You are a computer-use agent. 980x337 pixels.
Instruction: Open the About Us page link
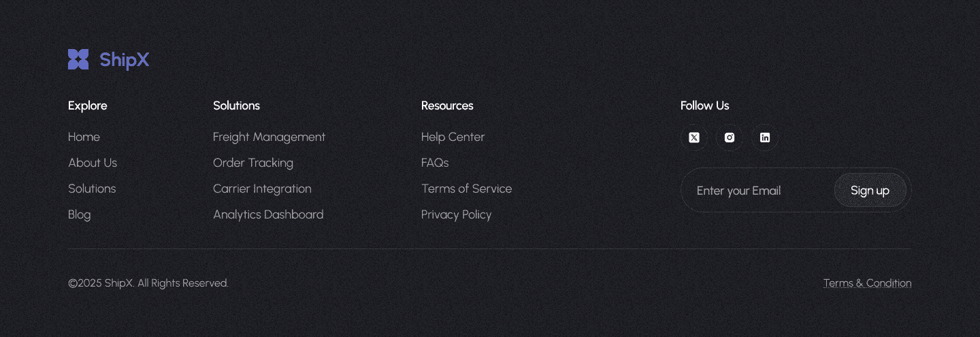coord(93,163)
